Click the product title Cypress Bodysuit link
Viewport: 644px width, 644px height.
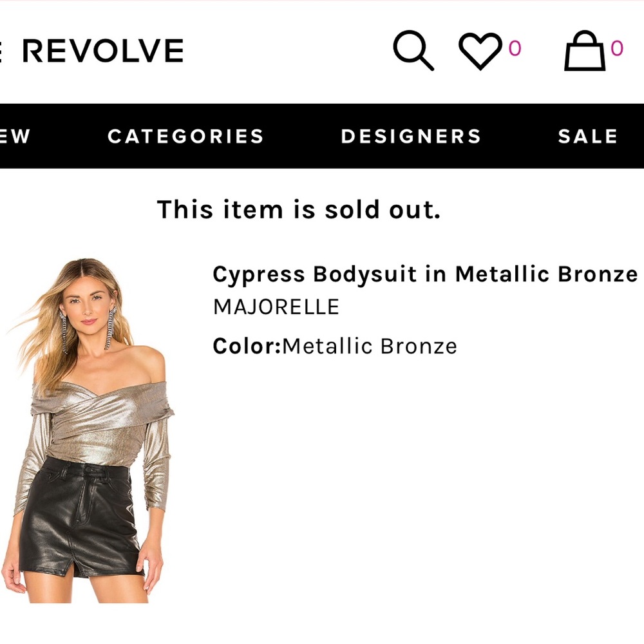point(424,274)
